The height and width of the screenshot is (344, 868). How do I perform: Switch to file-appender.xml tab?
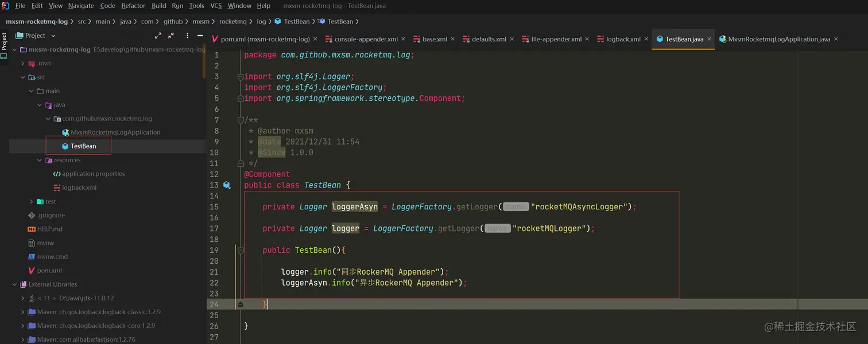point(556,39)
